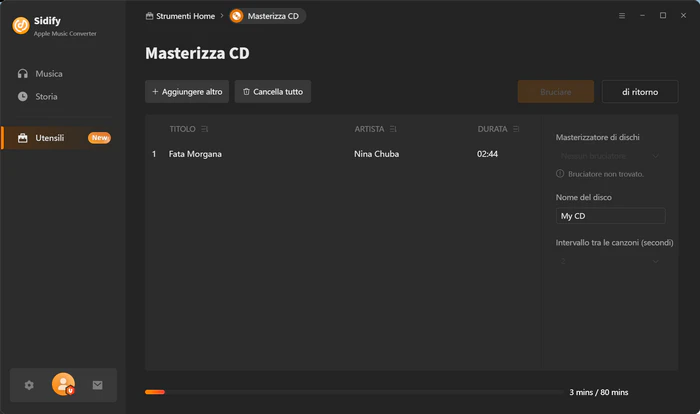Click the DURATA column header
The width and height of the screenshot is (700, 414).
pos(492,129)
